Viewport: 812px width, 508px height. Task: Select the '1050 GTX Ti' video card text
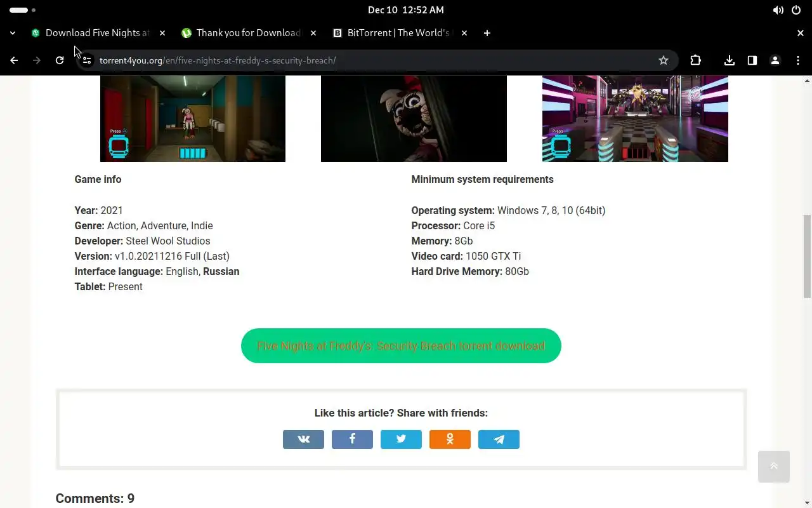[493, 257]
